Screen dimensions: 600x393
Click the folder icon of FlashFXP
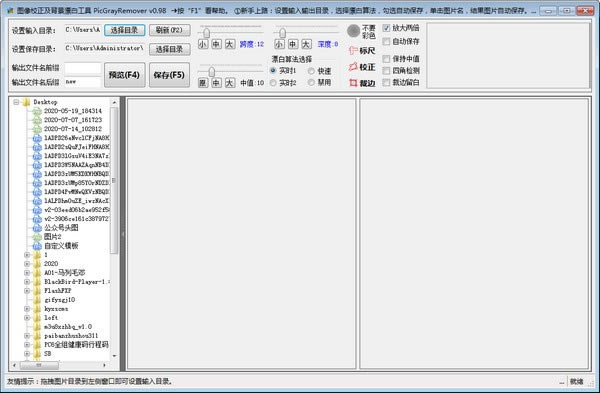tap(37, 291)
